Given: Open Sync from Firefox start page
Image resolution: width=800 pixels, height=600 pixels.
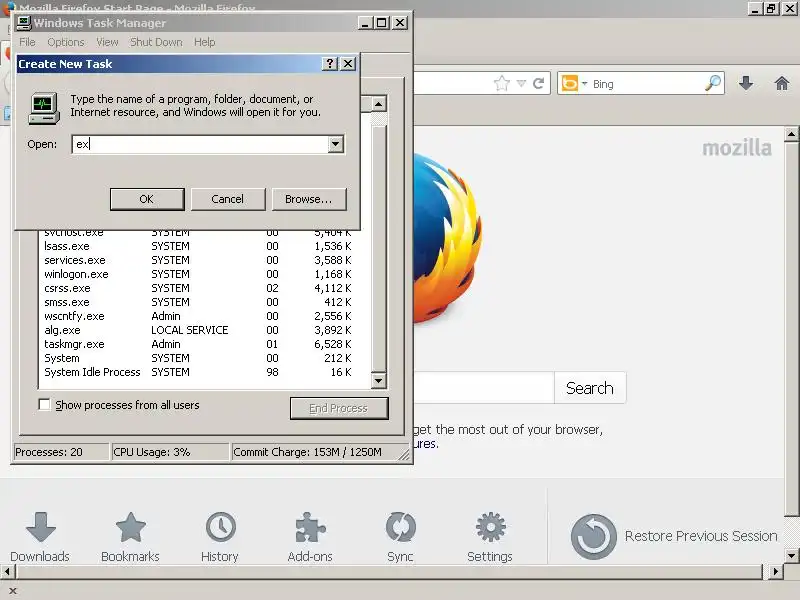Looking at the screenshot, I should (400, 537).
